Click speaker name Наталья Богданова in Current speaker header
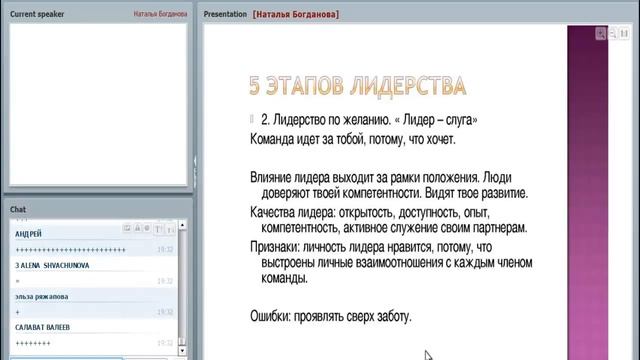This screenshot has width=640, height=360. [160, 14]
